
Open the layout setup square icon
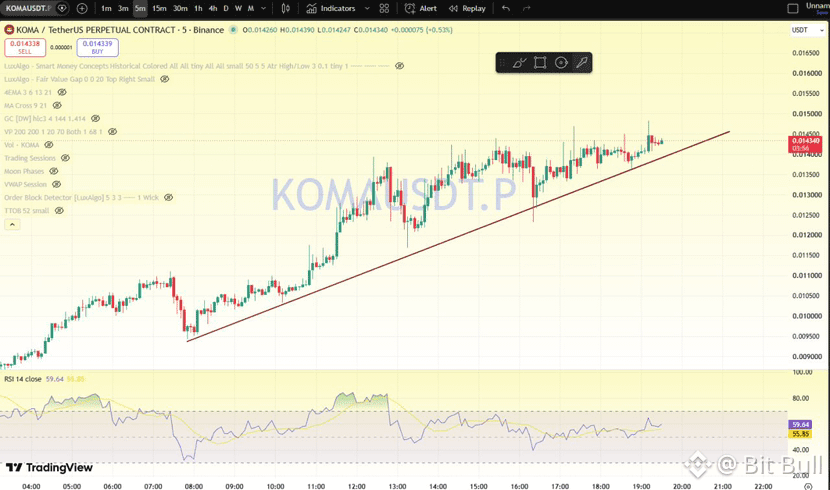tap(793, 8)
